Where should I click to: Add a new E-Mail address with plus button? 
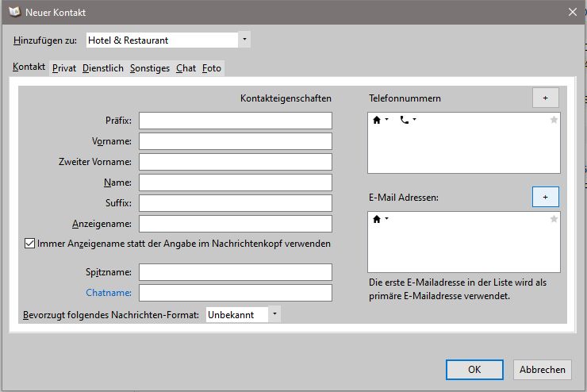coord(545,197)
